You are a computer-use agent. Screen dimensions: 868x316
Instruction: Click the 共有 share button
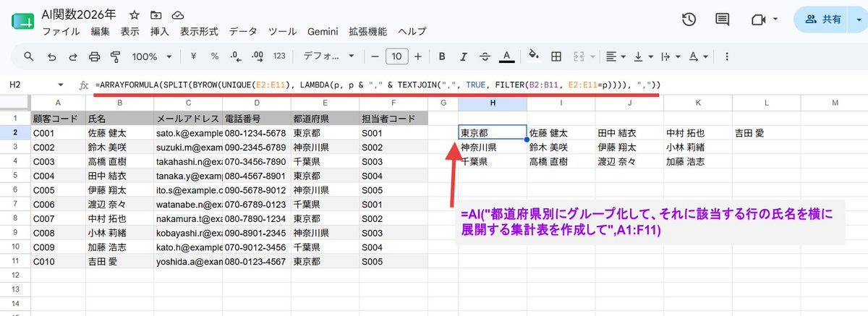[x=825, y=20]
